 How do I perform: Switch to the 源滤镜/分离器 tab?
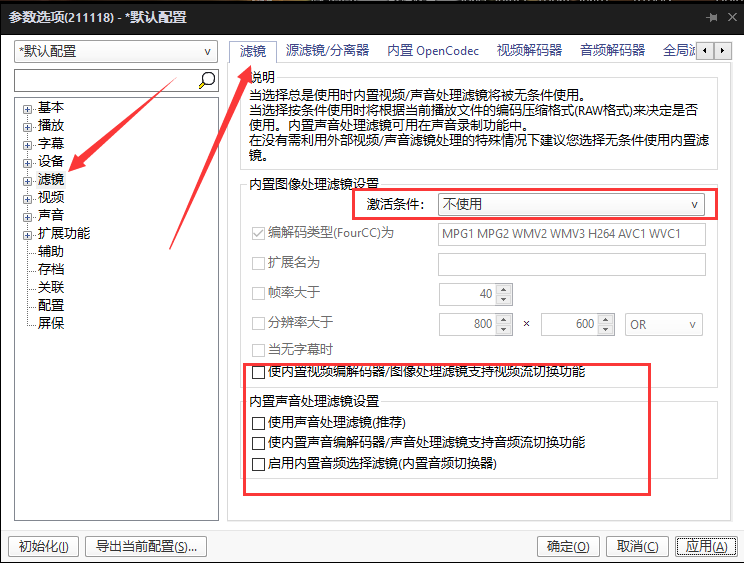tap(327, 50)
